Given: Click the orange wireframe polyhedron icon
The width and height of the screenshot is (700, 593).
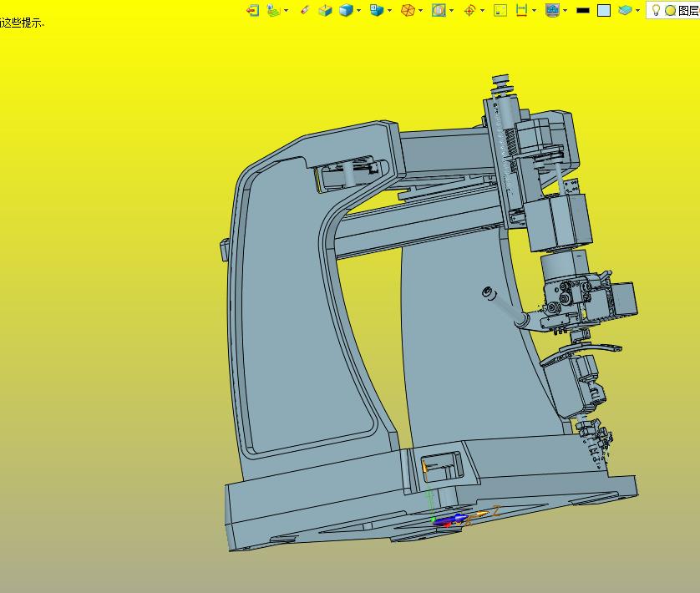Looking at the screenshot, I should pyautogui.click(x=408, y=10).
